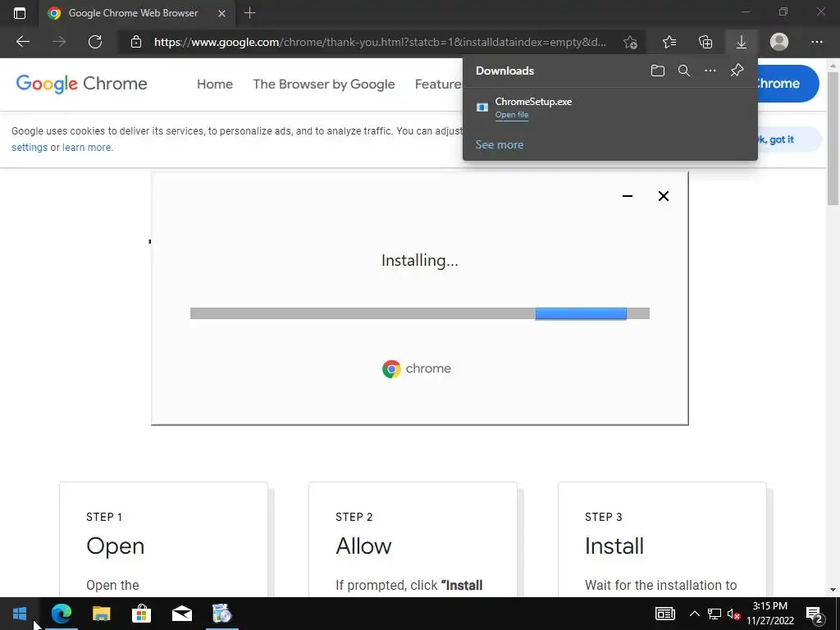Viewport: 840px width, 630px height.
Task: Open Microsoft Edge from taskbar
Action: (61, 614)
